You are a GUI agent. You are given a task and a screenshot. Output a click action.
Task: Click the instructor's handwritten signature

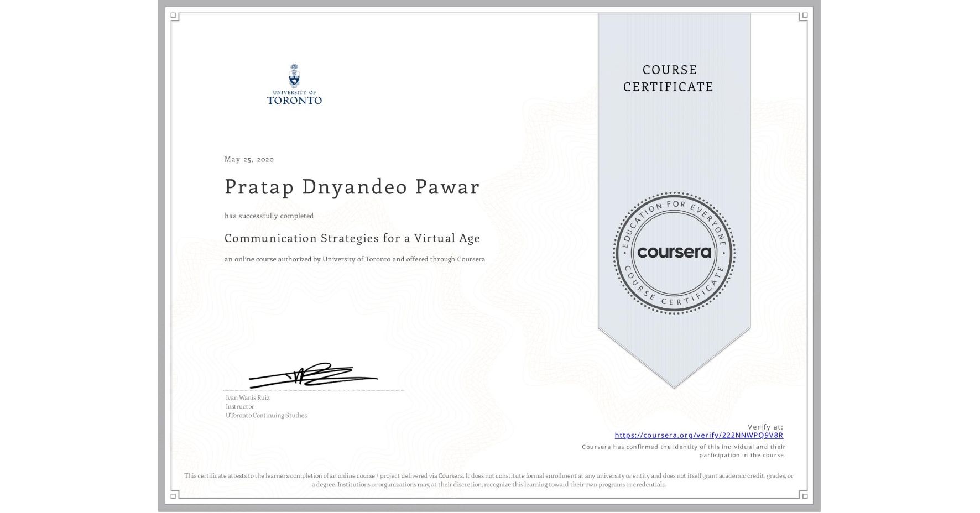tap(313, 375)
